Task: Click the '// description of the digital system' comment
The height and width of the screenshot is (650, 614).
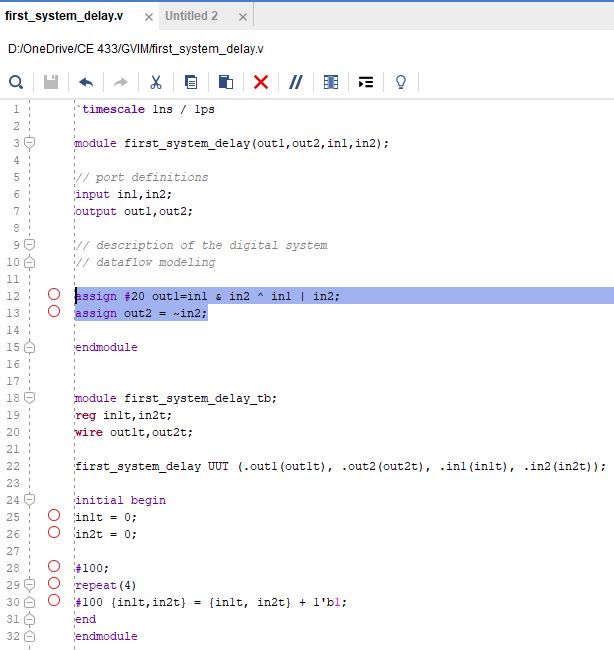Action: [201, 245]
